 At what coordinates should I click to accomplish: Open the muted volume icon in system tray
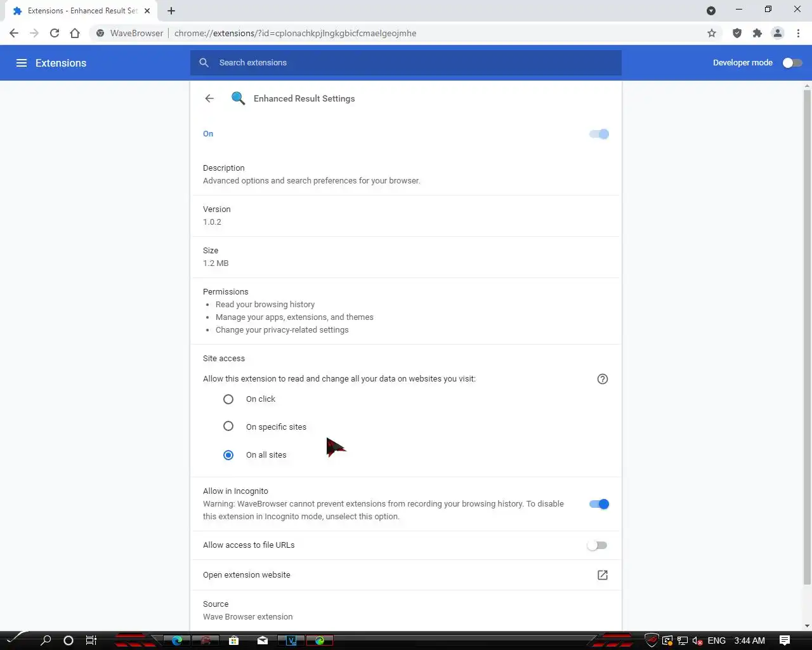click(x=697, y=640)
